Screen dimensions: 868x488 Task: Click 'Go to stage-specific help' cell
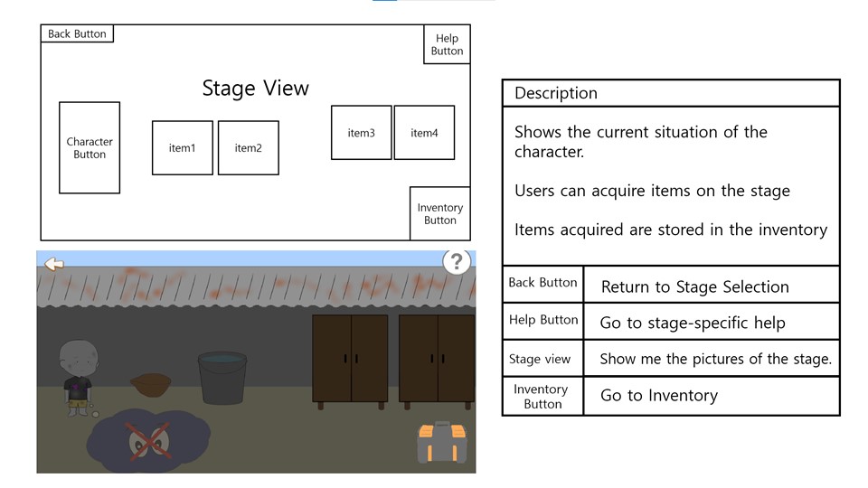click(712, 322)
